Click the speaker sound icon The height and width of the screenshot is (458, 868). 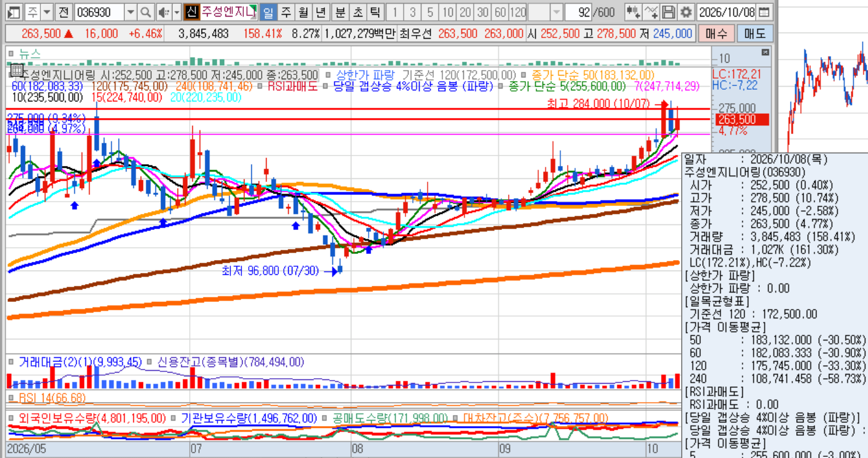click(163, 12)
